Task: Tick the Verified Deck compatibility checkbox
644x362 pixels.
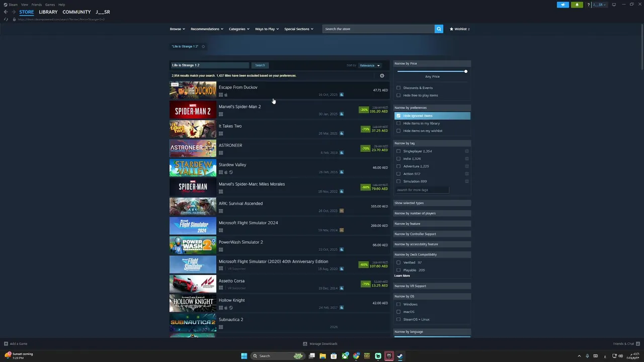Action: coord(398,262)
